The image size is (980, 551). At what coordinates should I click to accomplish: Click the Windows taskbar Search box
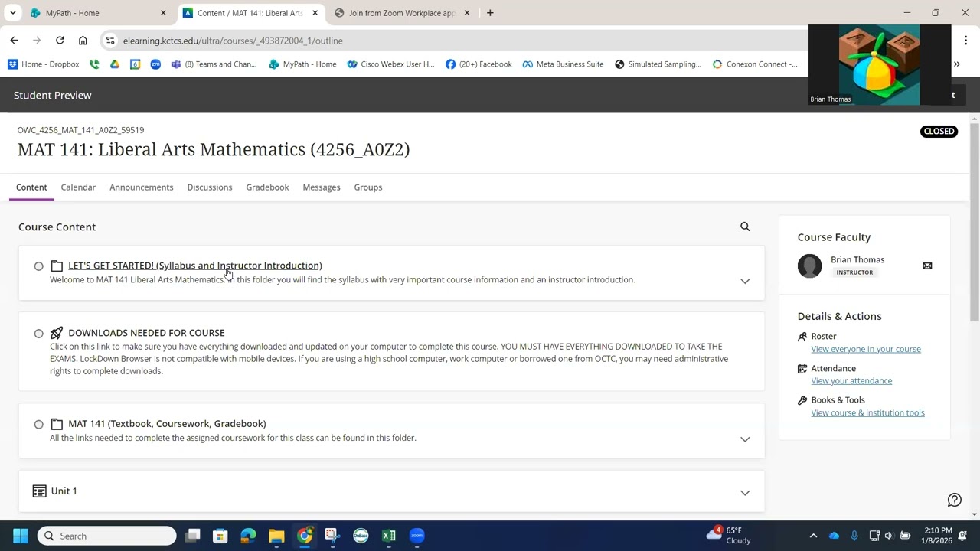(x=107, y=536)
